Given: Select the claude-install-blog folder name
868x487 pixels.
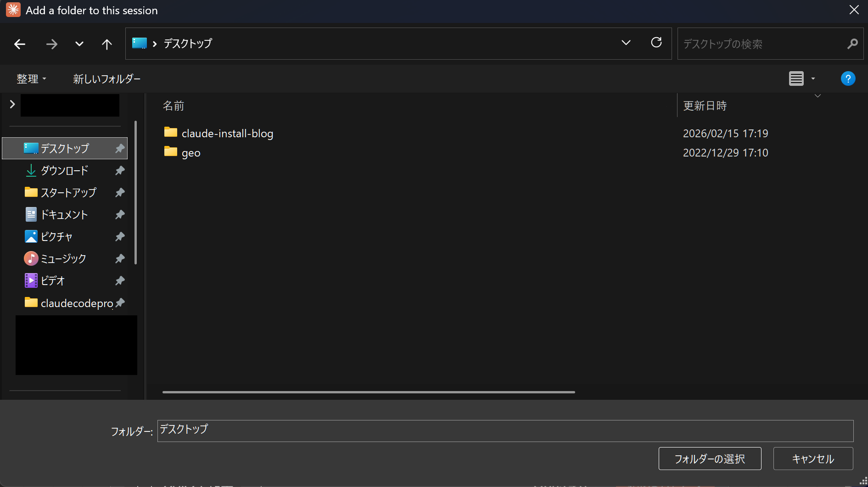Looking at the screenshot, I should tap(228, 134).
